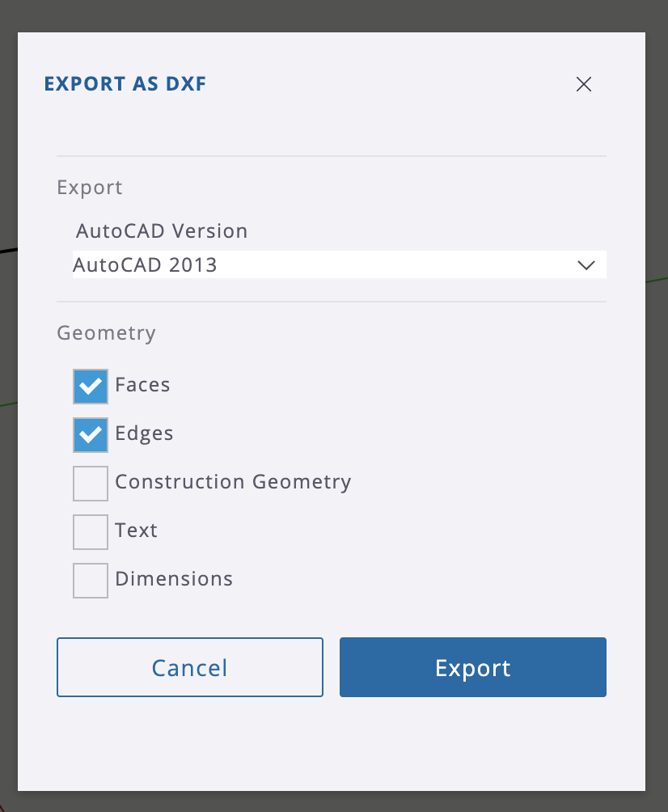Enable the Construction Geometry checkbox
This screenshot has width=668, height=812.
[x=91, y=483]
